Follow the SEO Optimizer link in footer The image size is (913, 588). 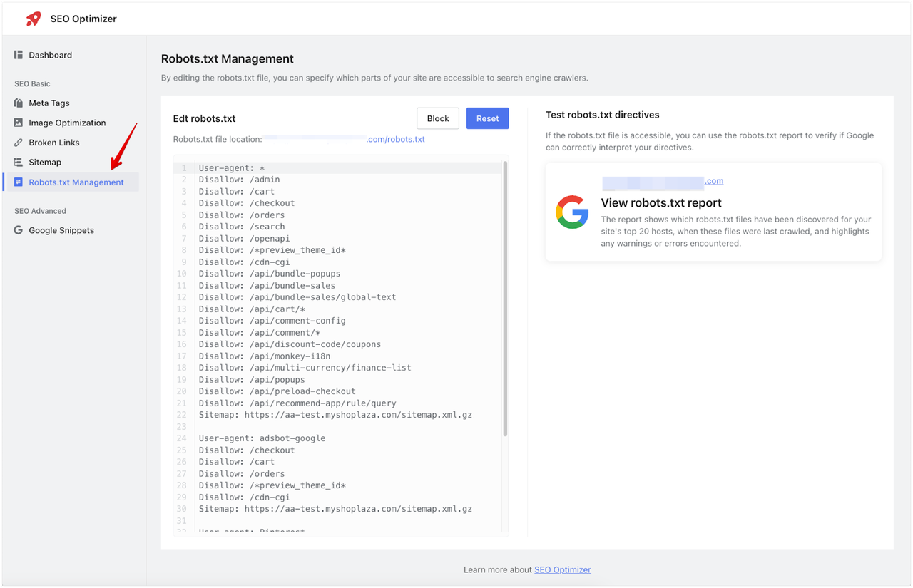coord(562,569)
